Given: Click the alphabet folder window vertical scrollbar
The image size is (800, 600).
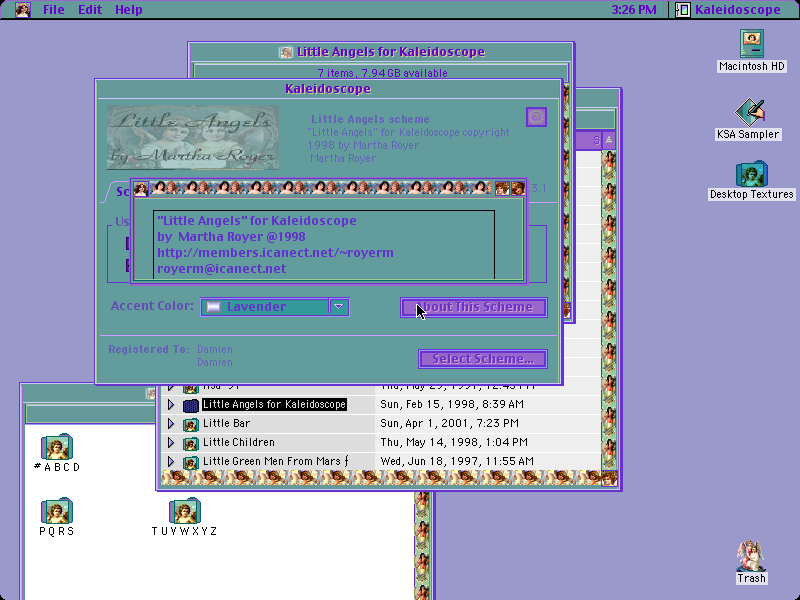Looking at the screenshot, I should point(422,546).
